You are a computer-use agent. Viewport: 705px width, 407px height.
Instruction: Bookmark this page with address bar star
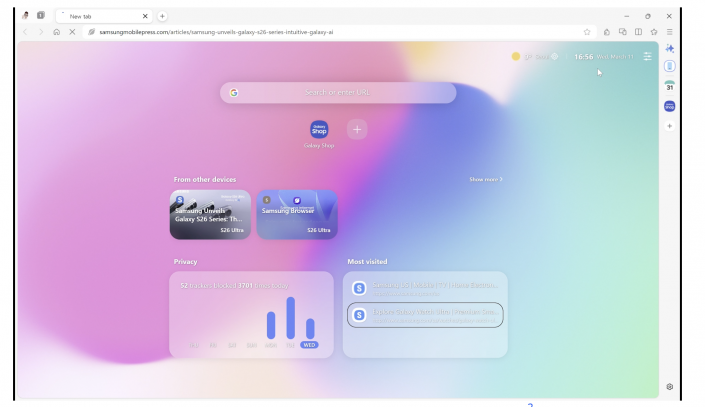point(587,32)
